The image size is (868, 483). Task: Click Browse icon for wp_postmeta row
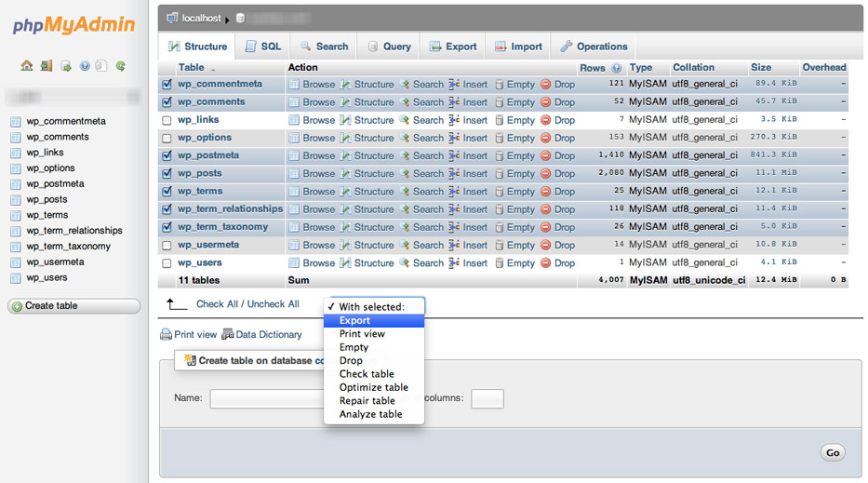tap(294, 155)
